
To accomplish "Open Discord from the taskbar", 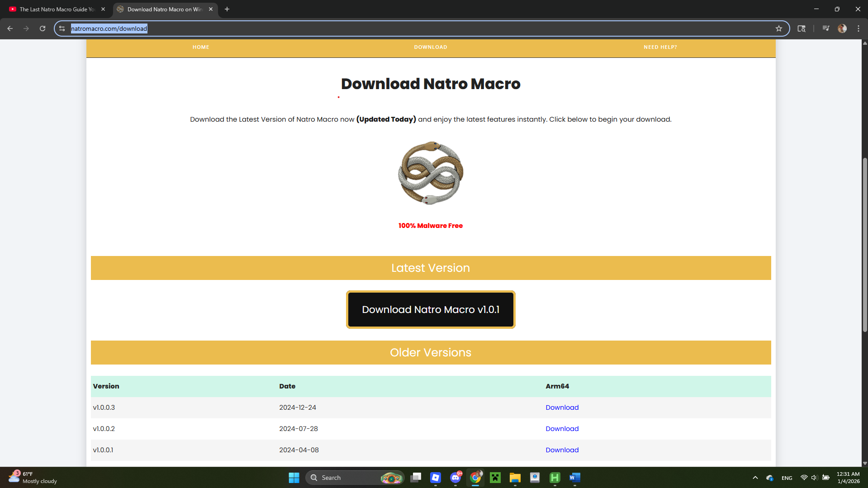I will 455,478.
